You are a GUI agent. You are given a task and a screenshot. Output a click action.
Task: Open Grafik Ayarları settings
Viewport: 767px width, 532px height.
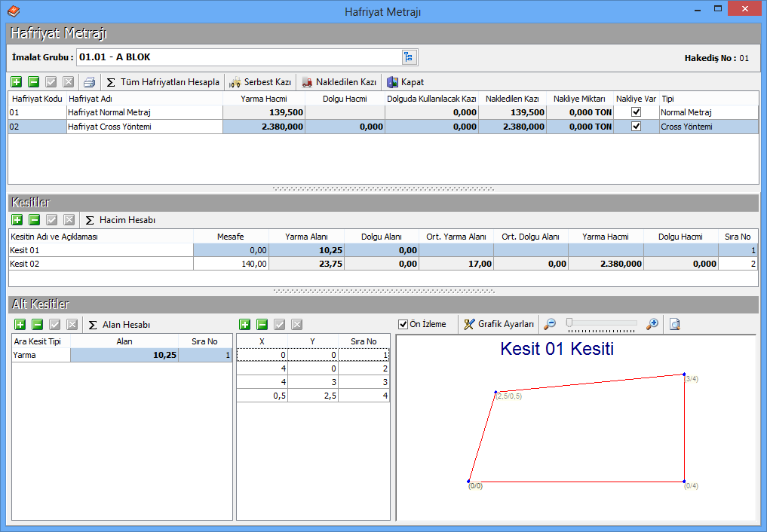tap(499, 324)
